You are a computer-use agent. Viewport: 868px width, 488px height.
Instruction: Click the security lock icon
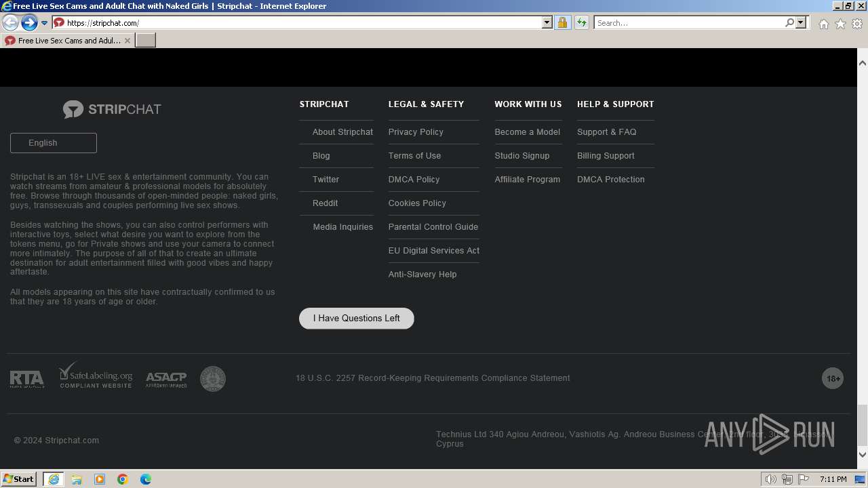[562, 22]
